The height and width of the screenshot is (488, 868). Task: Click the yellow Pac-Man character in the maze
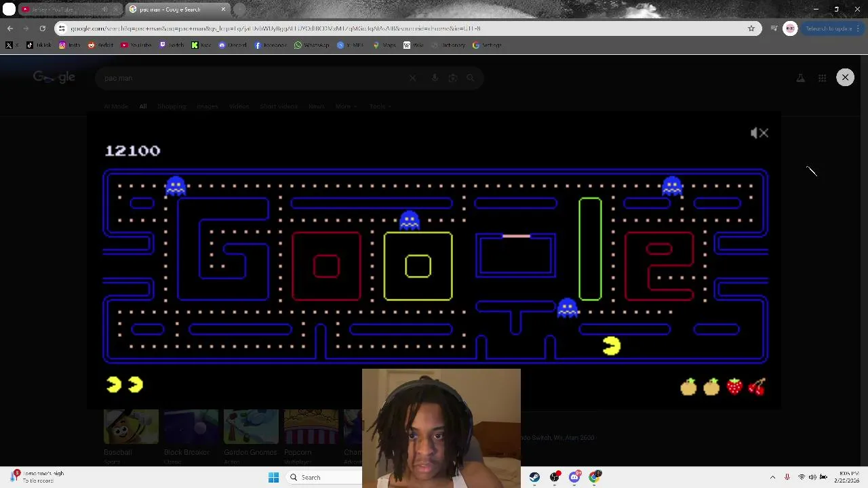tap(612, 346)
